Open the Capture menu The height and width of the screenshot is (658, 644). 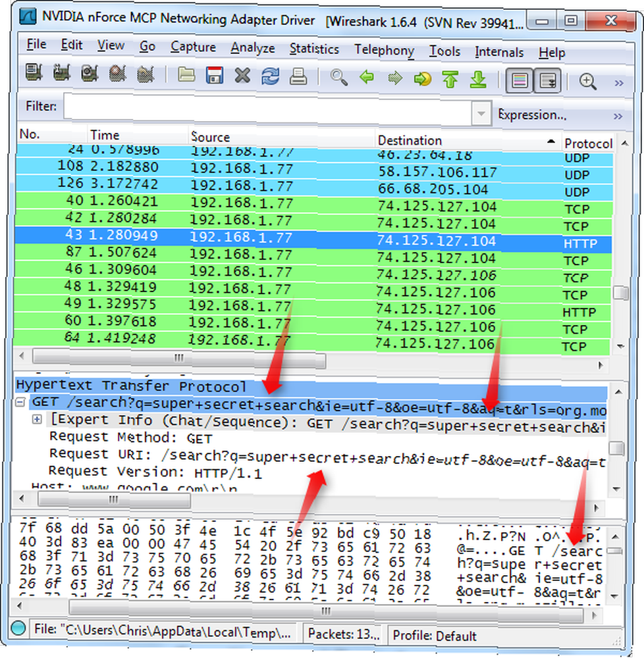pyautogui.click(x=193, y=47)
